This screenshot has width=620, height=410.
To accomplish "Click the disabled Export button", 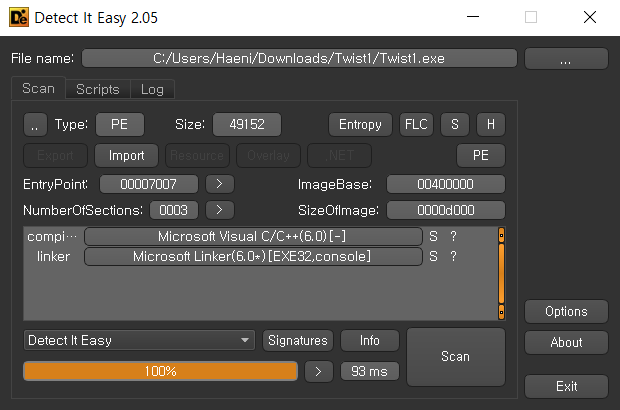I will coord(55,155).
